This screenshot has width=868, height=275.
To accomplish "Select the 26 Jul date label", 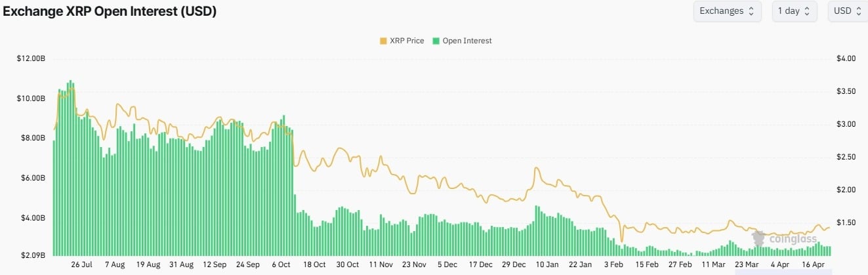I will pos(81,264).
